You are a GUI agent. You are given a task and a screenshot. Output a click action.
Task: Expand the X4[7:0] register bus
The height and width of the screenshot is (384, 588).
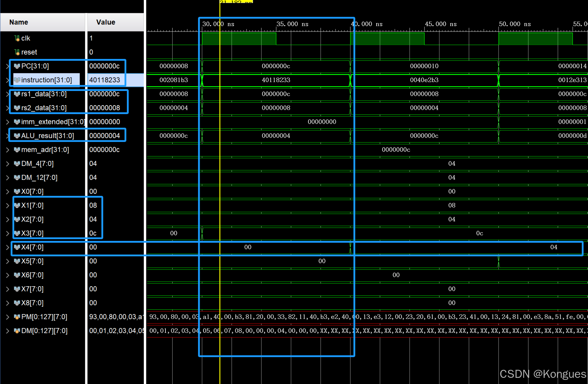click(7, 247)
